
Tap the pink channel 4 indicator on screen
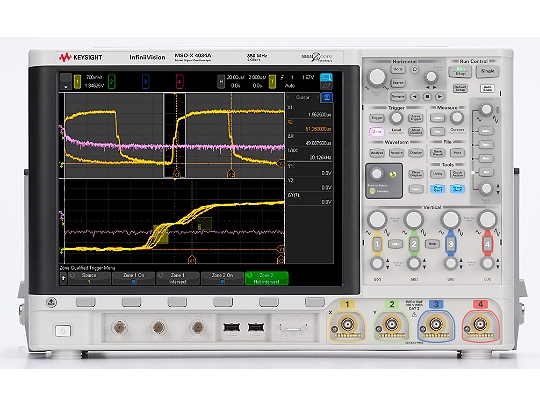pyautogui.click(x=179, y=82)
